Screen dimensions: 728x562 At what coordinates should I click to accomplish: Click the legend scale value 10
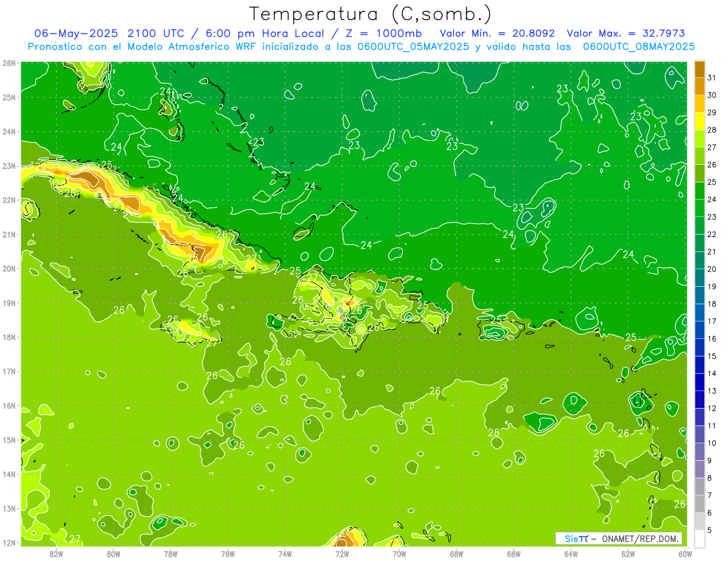click(x=712, y=443)
